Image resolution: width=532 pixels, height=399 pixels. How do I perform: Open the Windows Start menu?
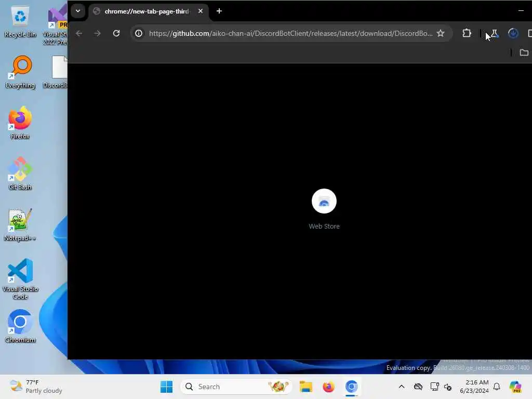coord(166,387)
